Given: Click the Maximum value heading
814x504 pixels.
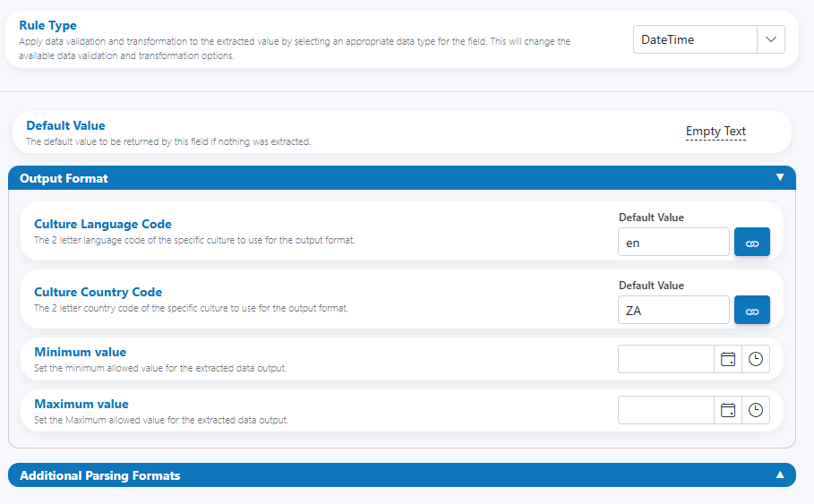Looking at the screenshot, I should click(x=81, y=404).
